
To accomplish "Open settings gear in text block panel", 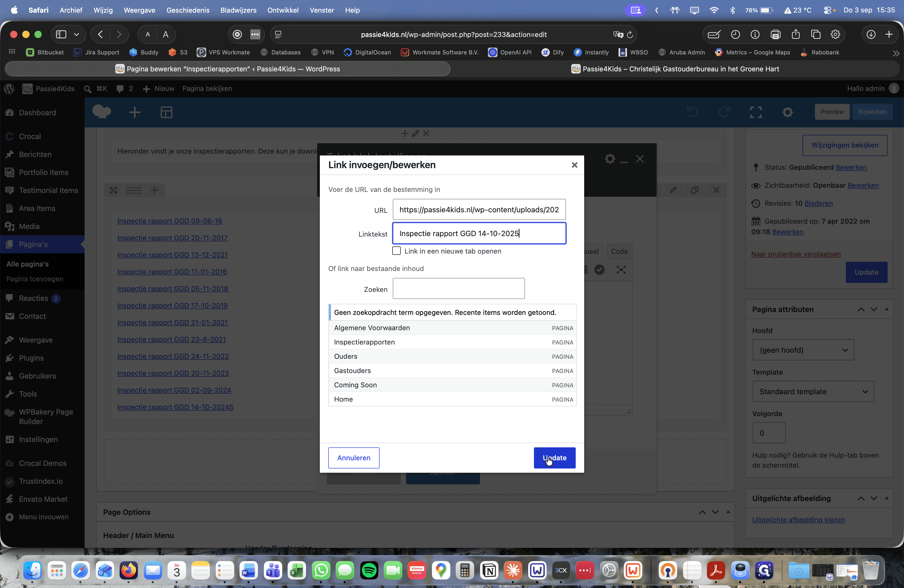I will click(x=610, y=159).
